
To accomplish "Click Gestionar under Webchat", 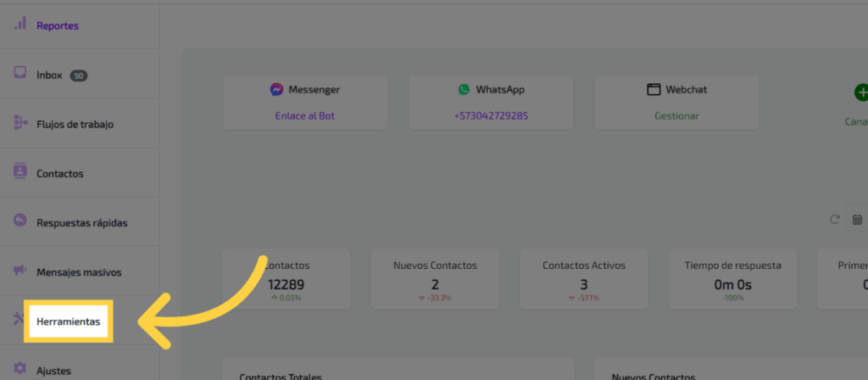I will click(x=676, y=115).
